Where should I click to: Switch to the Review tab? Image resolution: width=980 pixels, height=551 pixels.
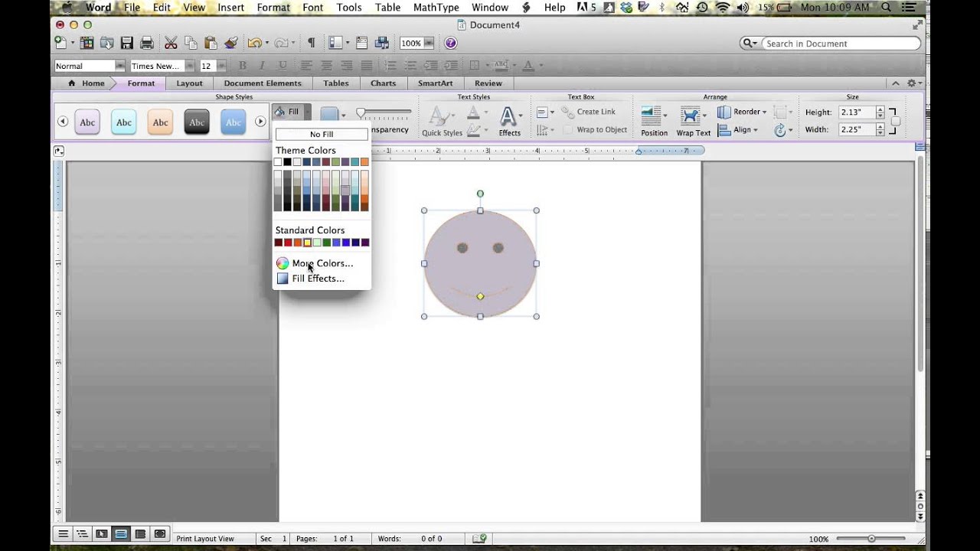[x=488, y=83]
